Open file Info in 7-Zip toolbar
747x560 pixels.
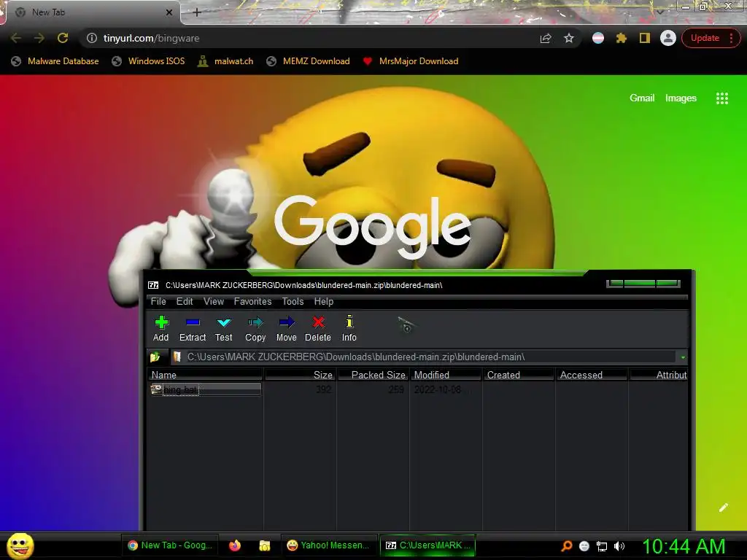[x=349, y=329]
